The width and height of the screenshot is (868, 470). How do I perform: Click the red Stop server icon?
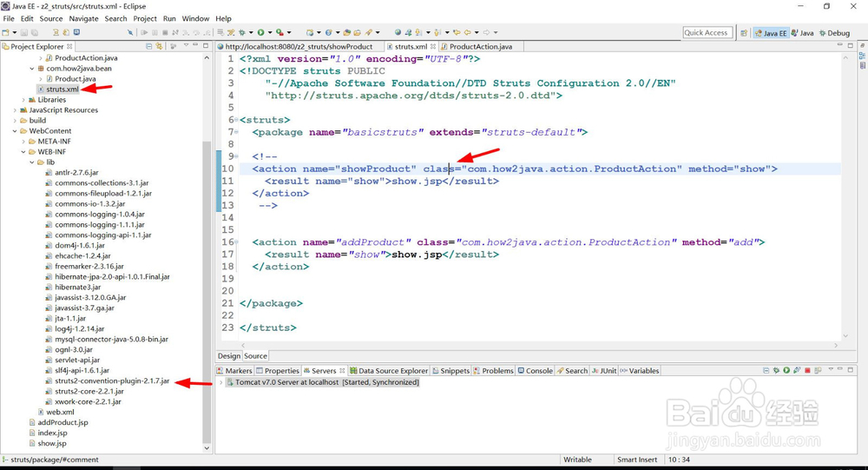[x=807, y=370]
